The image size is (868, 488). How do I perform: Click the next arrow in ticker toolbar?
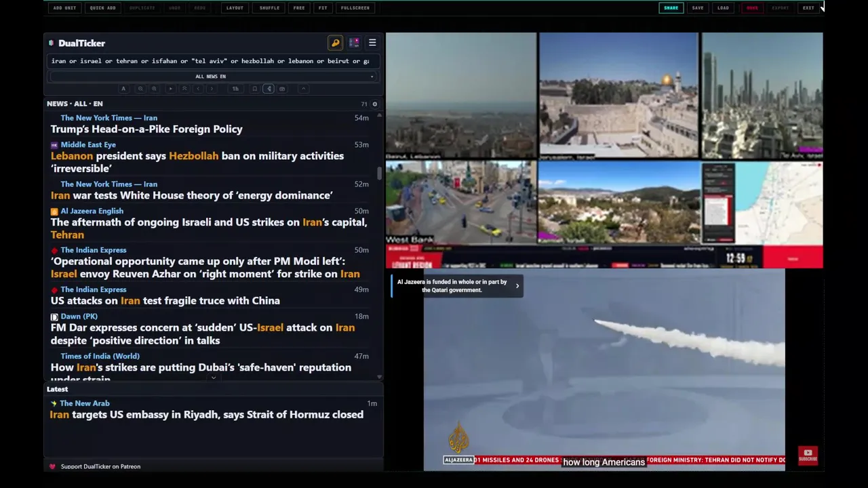[212, 89]
